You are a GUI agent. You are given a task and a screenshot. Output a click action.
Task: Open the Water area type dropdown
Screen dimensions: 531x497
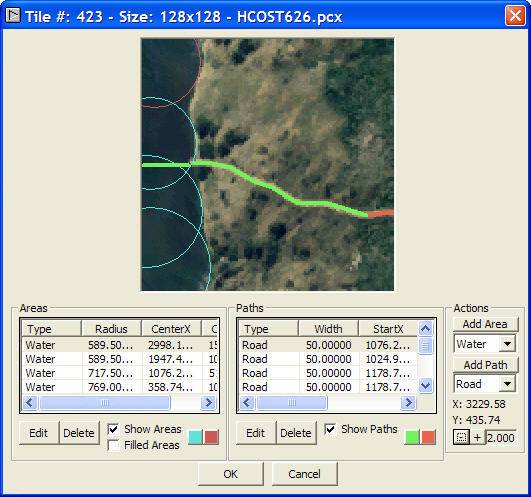[x=507, y=344]
